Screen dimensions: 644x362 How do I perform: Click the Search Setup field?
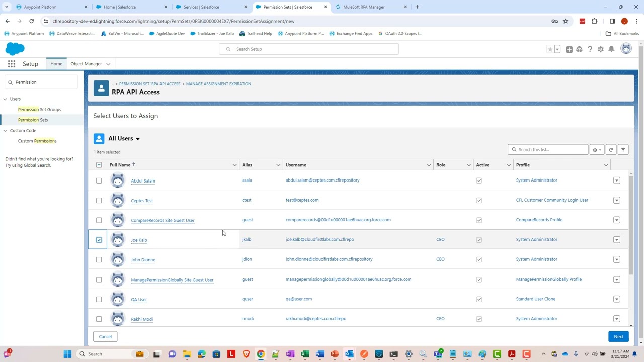click(x=309, y=49)
